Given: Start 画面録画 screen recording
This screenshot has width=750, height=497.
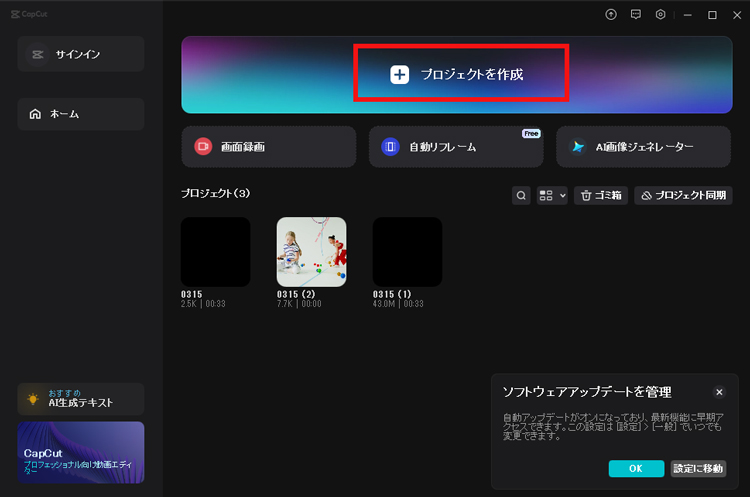Looking at the screenshot, I should 269,147.
